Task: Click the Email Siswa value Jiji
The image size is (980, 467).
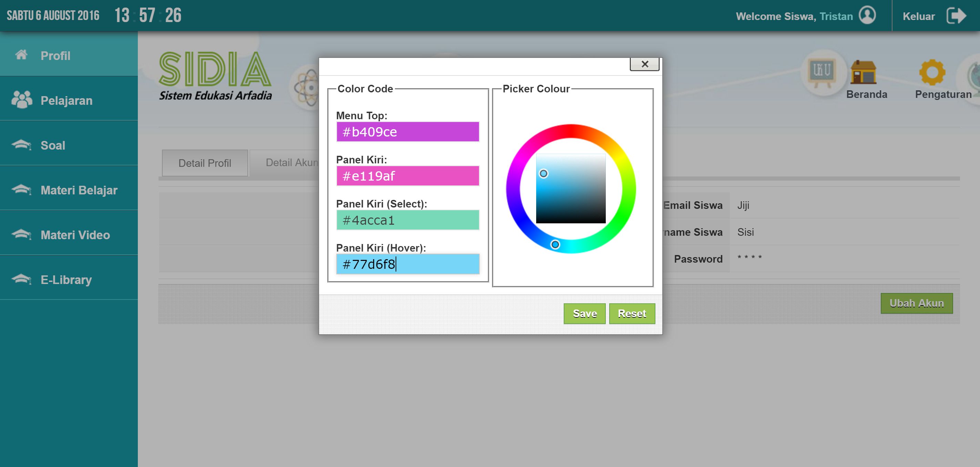Action: coord(743,205)
